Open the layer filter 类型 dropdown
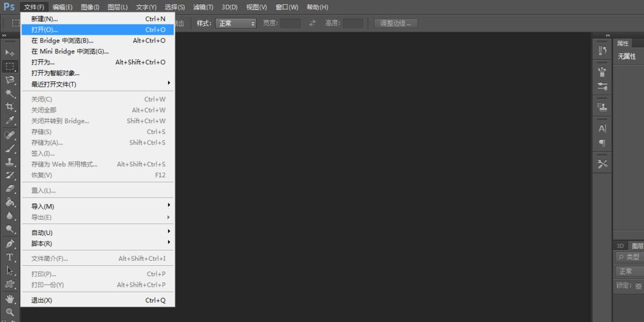The image size is (644, 322). pos(630,257)
